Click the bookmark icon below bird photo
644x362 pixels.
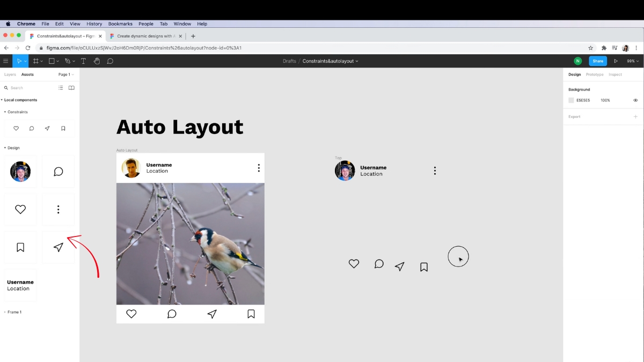251,314
